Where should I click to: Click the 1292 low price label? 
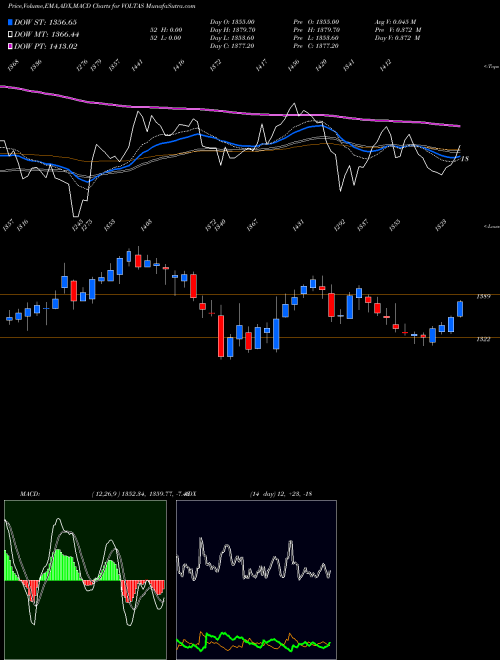pyautogui.click(x=339, y=225)
